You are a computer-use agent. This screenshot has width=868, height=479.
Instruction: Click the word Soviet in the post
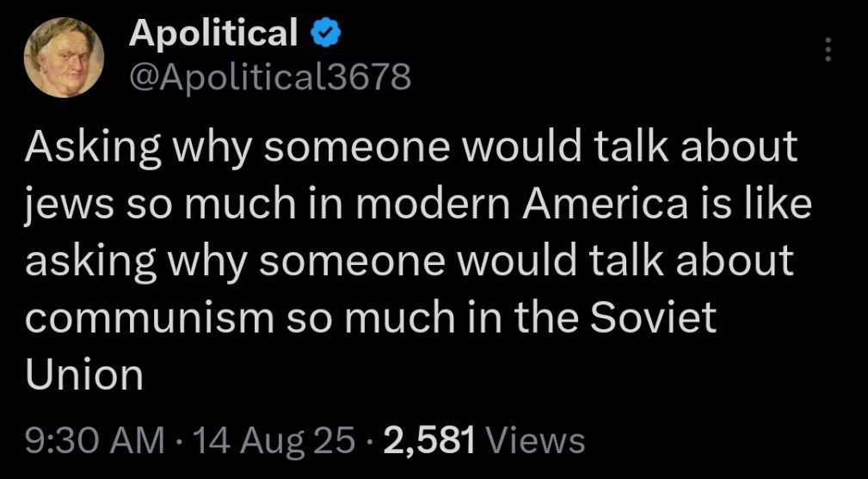(653, 317)
